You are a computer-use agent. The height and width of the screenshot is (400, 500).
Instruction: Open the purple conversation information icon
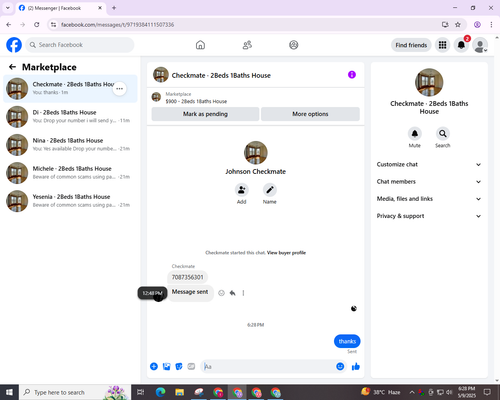352,75
